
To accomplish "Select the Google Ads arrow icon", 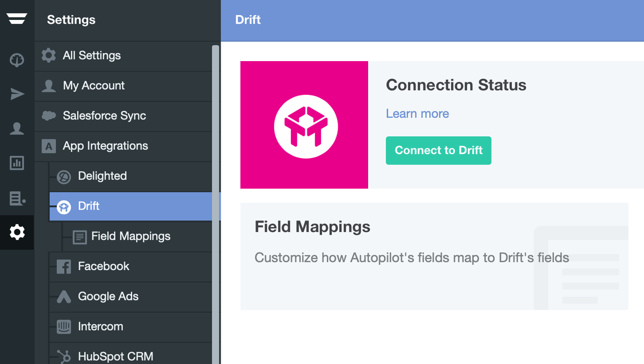I will click(63, 296).
